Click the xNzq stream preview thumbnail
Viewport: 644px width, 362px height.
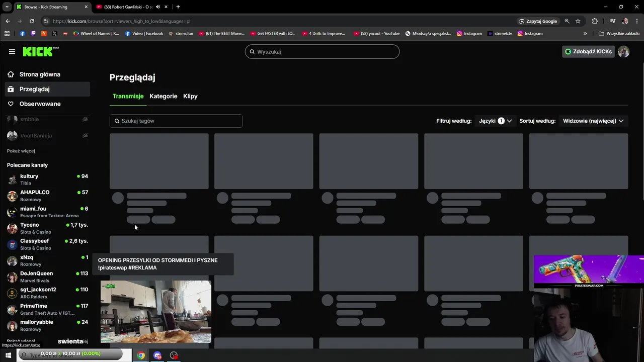(x=156, y=312)
